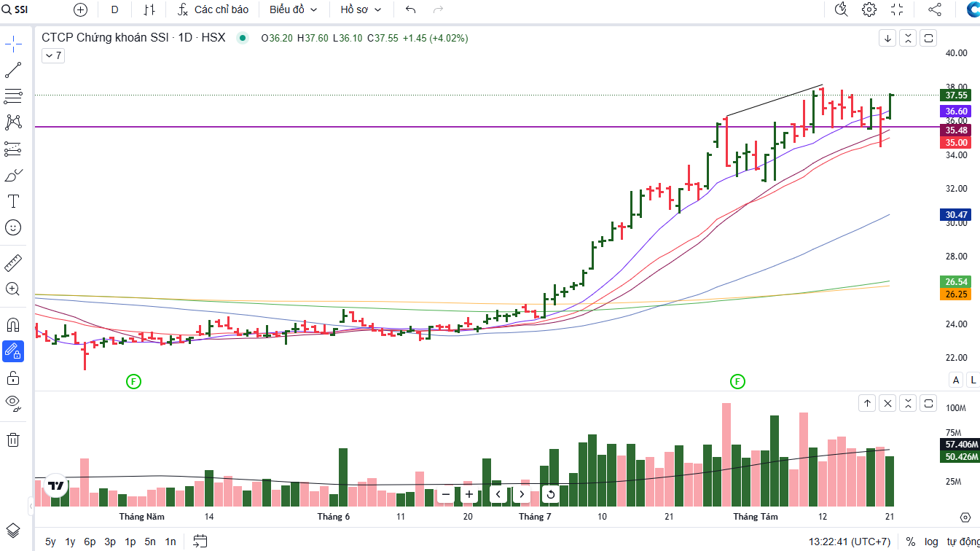Select the trend line drawing tool
This screenshot has height=551, width=980.
(13, 71)
